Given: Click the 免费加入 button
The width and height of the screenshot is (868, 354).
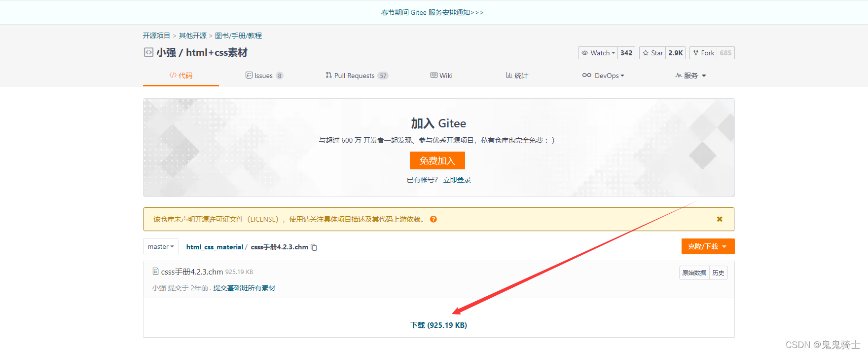Looking at the screenshot, I should (437, 160).
